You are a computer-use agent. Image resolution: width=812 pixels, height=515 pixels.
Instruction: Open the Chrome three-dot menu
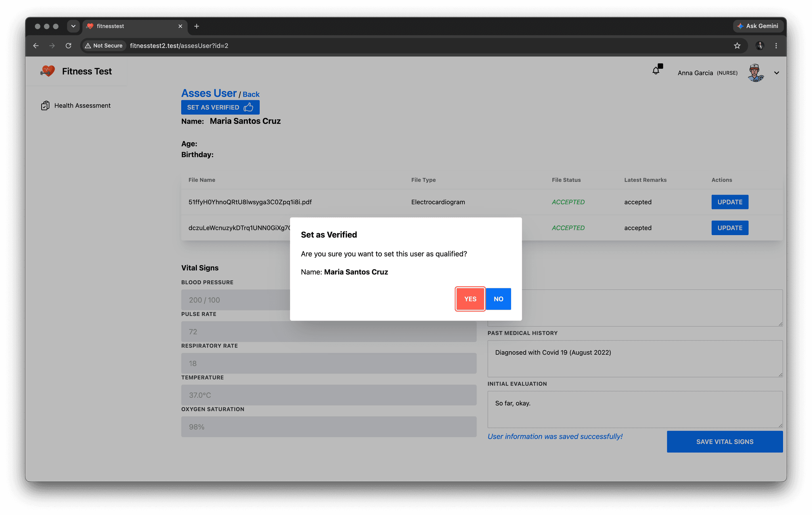coord(776,46)
